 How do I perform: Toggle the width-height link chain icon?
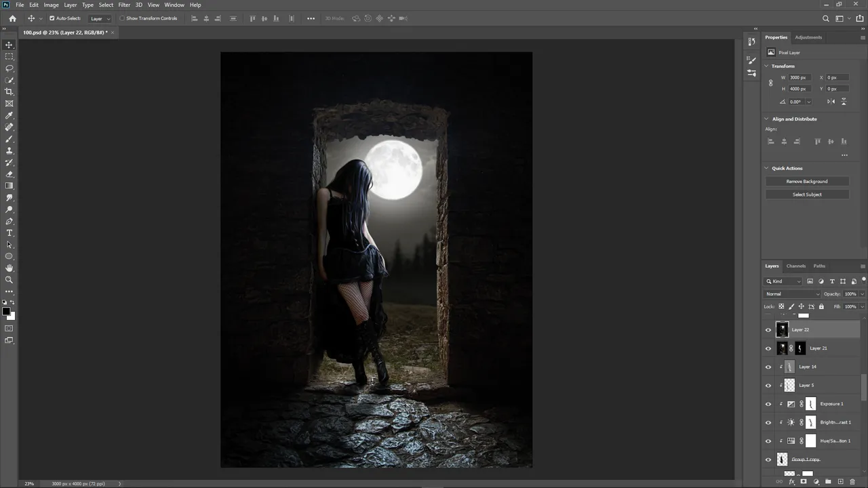[x=770, y=83]
